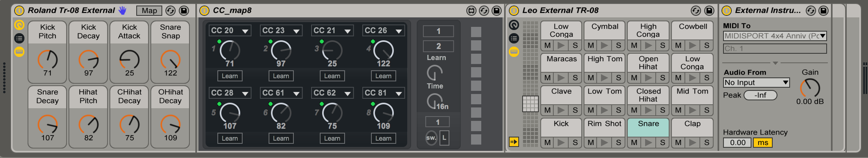
Task: Open MIDI To MIDISPORT dropdown
Action: [775, 36]
